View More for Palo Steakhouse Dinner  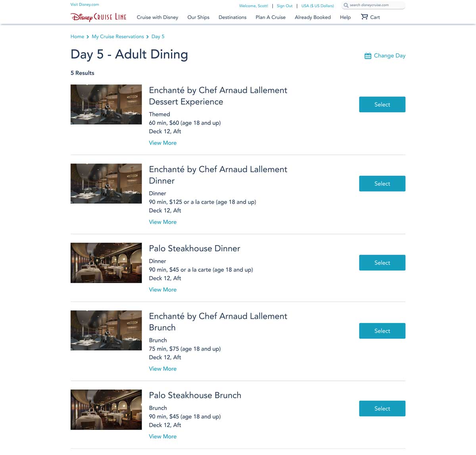pyautogui.click(x=163, y=290)
